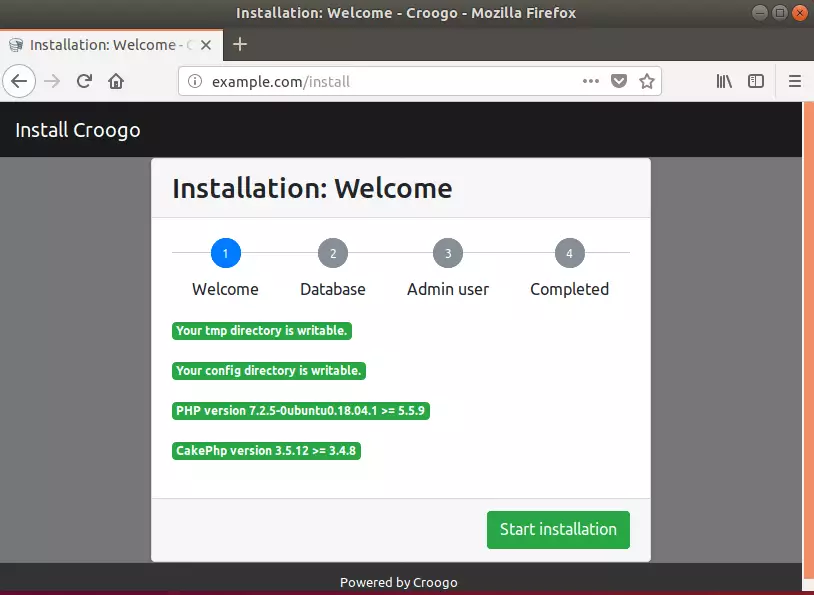Close the Installation: Welcome tab
The image size is (814, 595).
pyautogui.click(x=206, y=45)
